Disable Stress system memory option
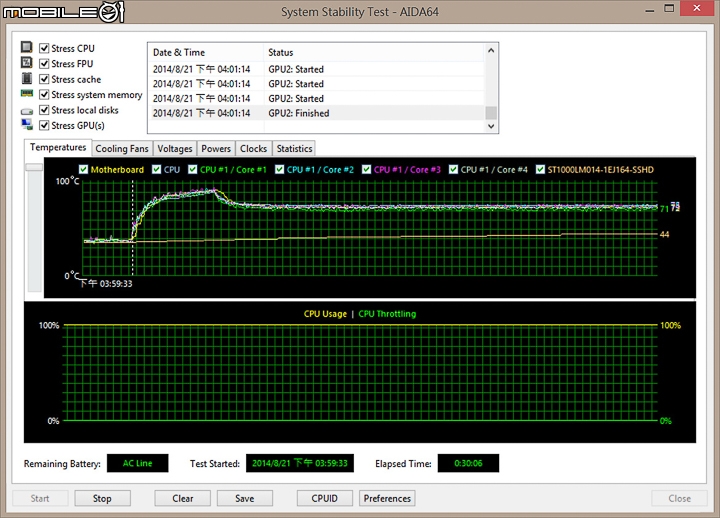The image size is (720, 518). tap(44, 95)
